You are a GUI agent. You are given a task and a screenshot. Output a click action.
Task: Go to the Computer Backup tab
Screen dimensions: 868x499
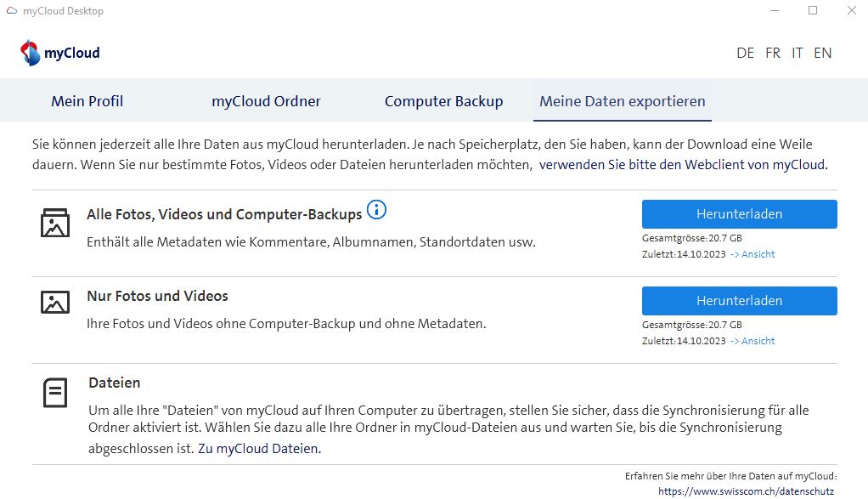tap(443, 101)
